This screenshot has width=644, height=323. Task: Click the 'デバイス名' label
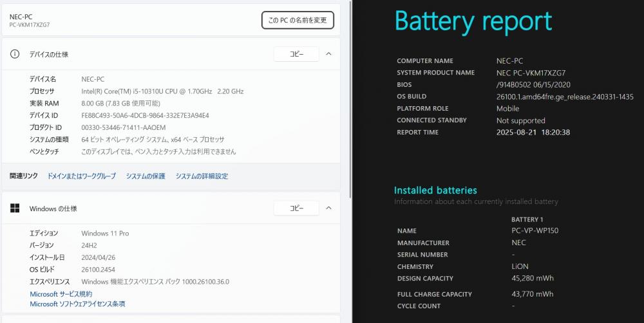(43, 79)
